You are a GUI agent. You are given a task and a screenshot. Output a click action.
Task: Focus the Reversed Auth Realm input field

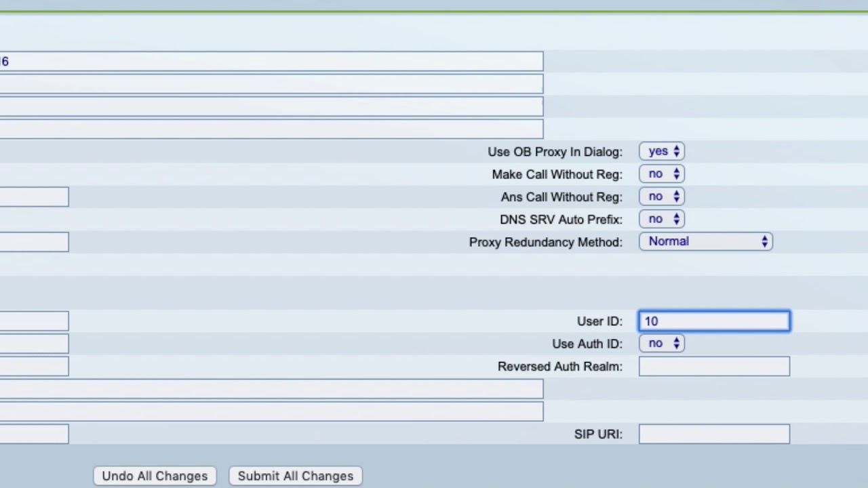tap(714, 366)
